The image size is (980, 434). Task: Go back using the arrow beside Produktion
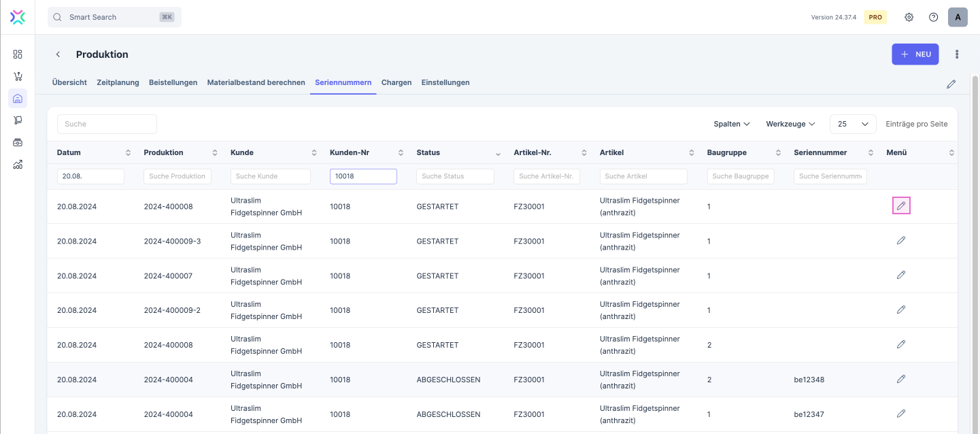[58, 54]
